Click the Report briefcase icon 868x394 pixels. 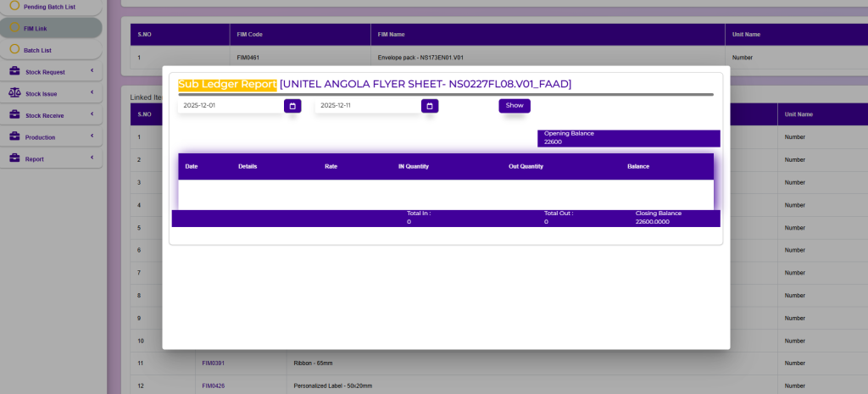point(14,158)
